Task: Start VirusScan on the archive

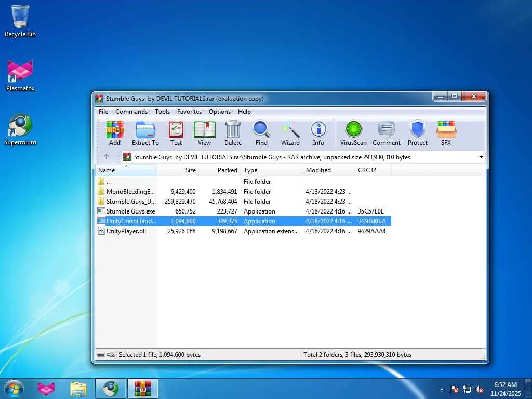Action: coord(353,133)
